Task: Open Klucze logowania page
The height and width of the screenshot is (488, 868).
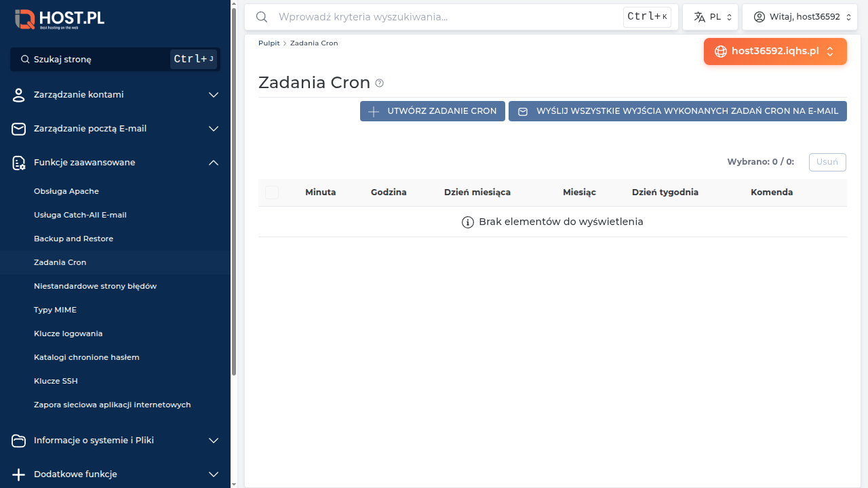Action: 68,333
